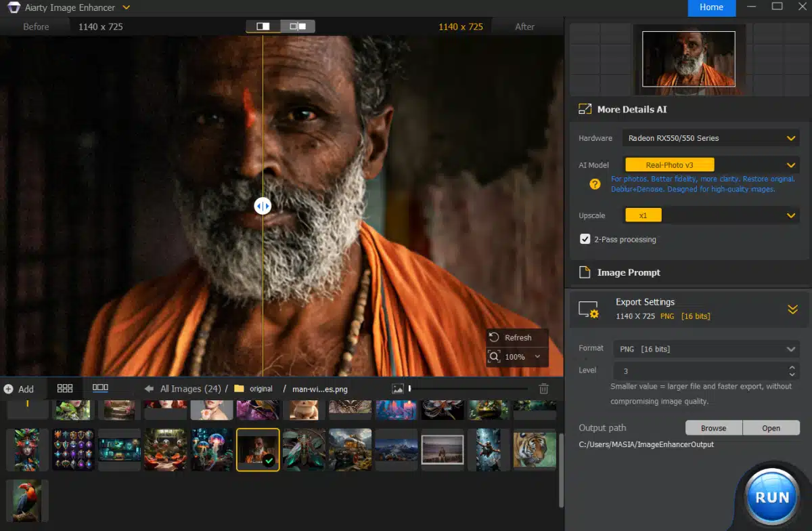Collapse the Export Settings section chevron

[x=792, y=309]
